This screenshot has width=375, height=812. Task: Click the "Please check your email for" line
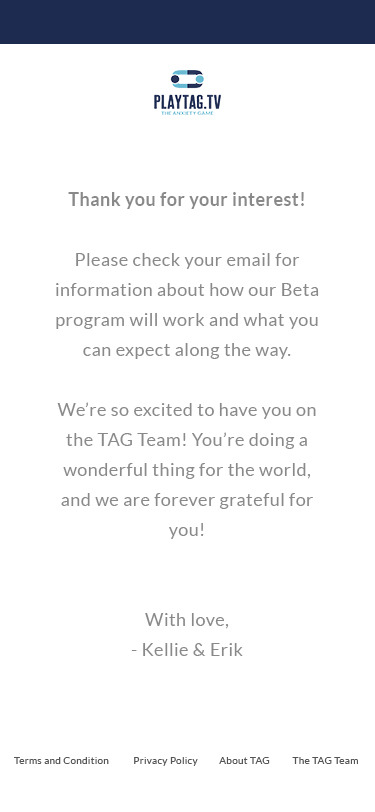click(x=187, y=259)
